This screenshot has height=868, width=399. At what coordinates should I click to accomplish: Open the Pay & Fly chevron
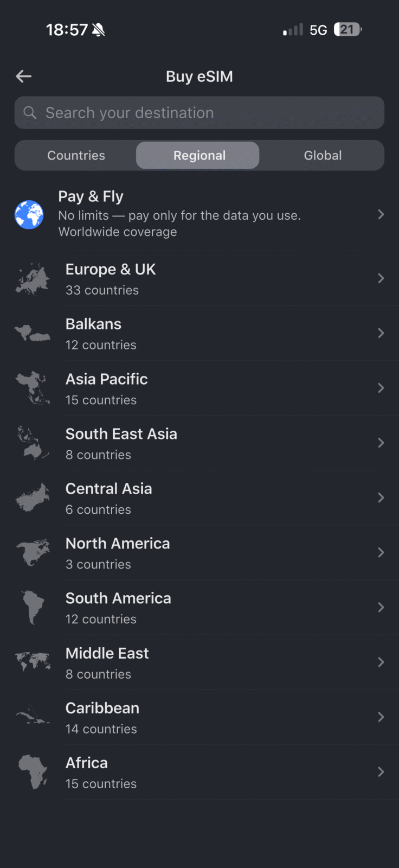[381, 215]
